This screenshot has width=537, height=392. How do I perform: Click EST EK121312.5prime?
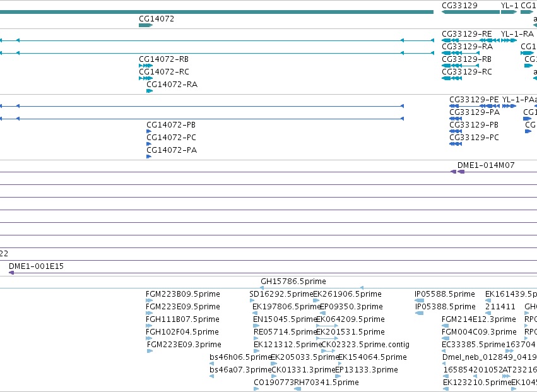tap(287, 345)
